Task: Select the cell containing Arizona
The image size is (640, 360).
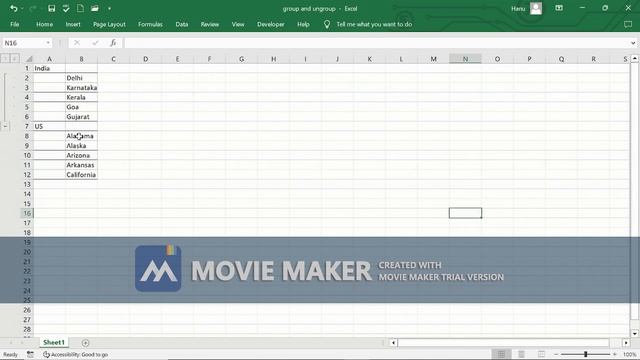Action: (x=81, y=156)
